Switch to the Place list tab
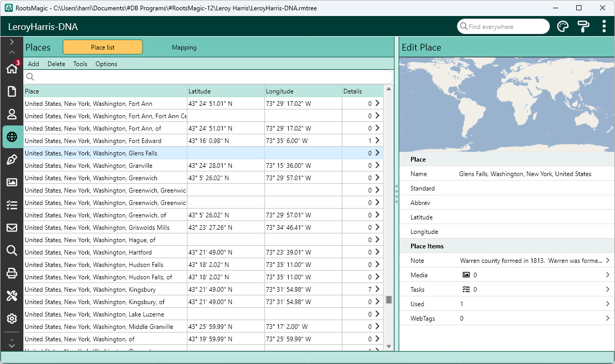This screenshot has height=364, width=615. click(103, 48)
